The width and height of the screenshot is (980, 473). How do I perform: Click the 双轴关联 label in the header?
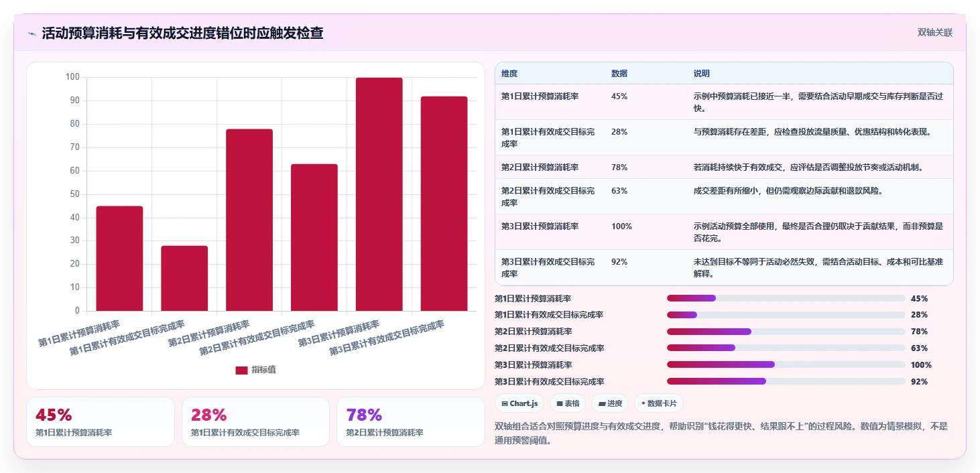935,33
